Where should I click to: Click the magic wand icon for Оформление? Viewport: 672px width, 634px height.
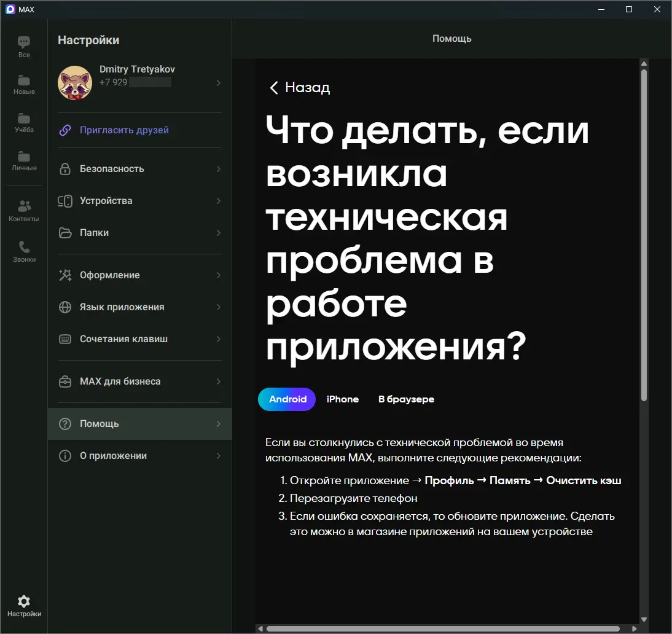(x=65, y=275)
